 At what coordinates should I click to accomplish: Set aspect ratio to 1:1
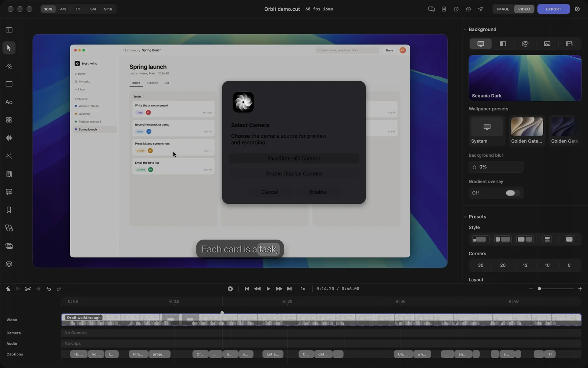[78, 9]
